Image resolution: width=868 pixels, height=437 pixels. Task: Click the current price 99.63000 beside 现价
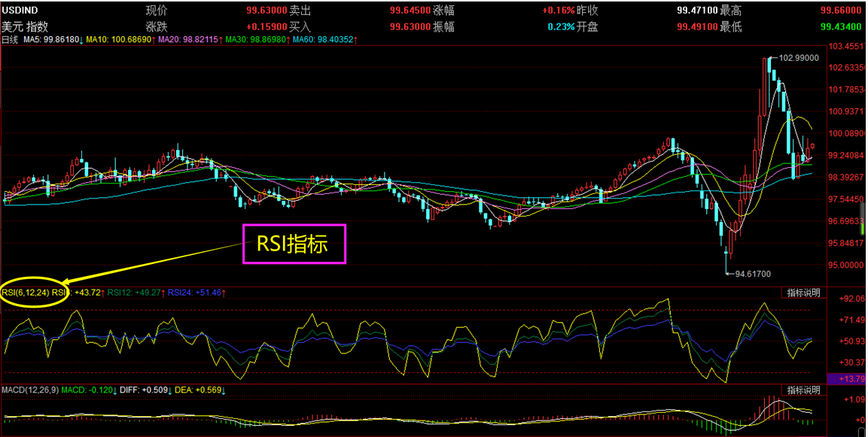[266, 11]
